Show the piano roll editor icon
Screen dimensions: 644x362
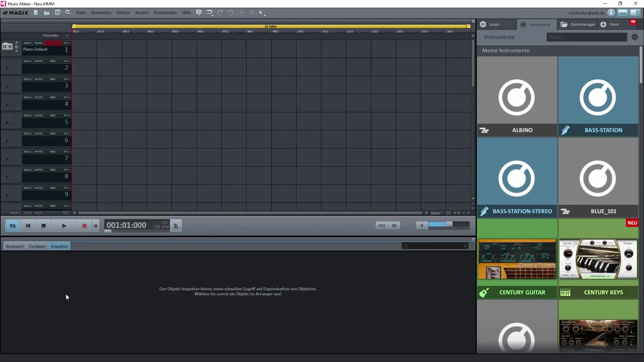(x=394, y=226)
